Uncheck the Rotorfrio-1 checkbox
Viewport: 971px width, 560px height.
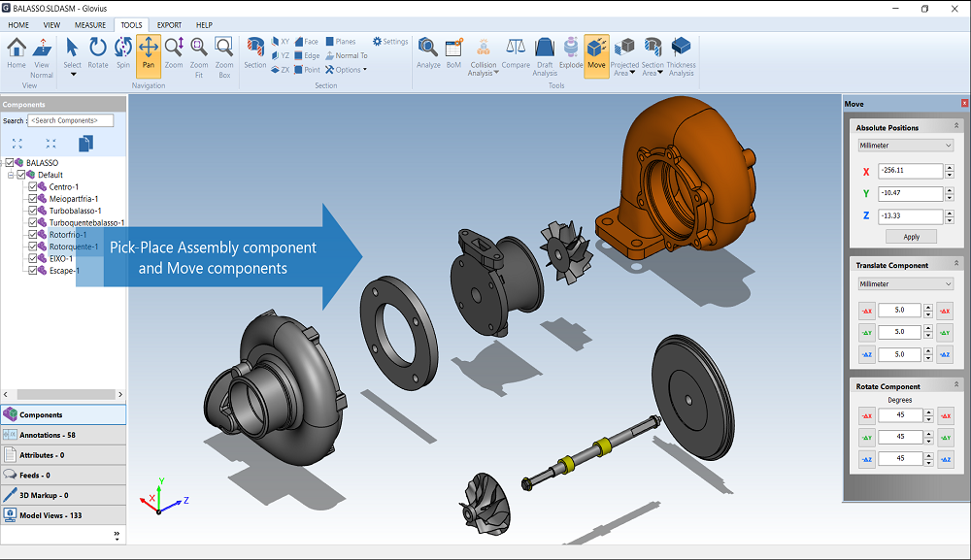(33, 235)
